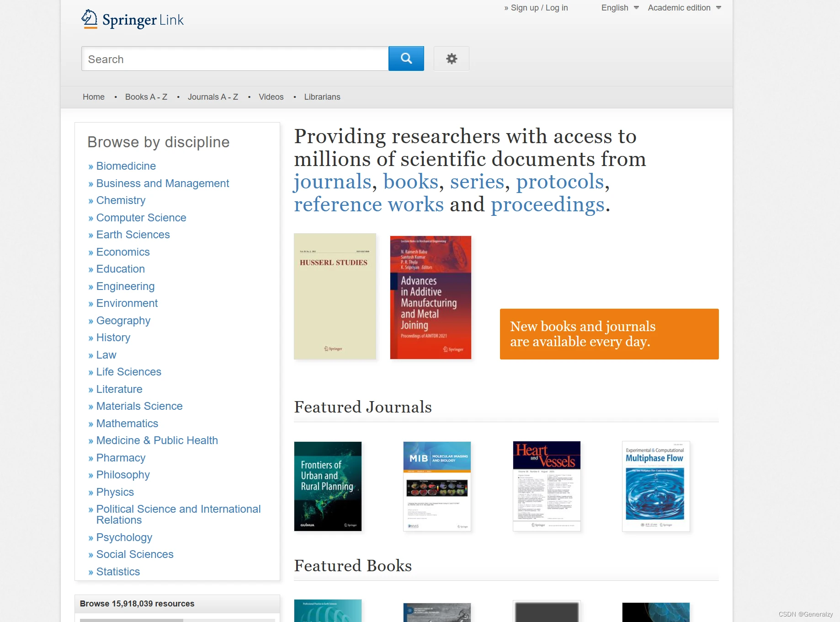Open the Frontiers of Urban and Rural Planning cover
Screen dimensions: 840x622
[x=328, y=486]
